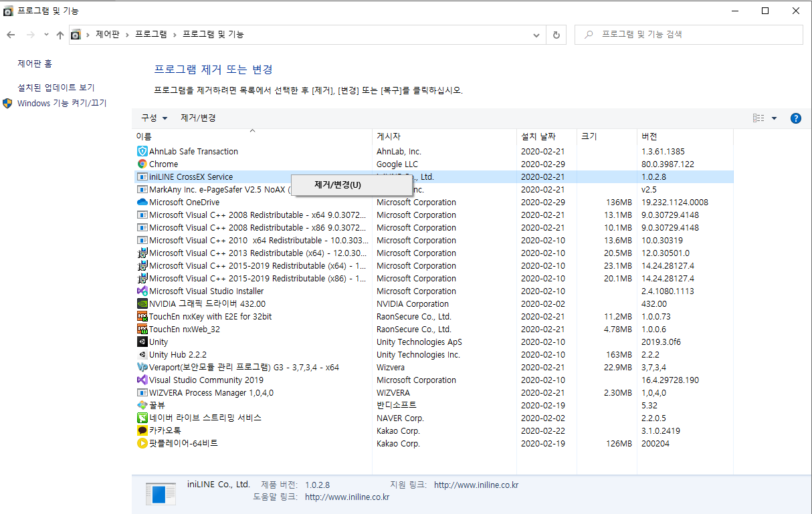This screenshot has width=812, height=514.
Task: Click the Visual Studio Community 2019 icon
Action: pos(142,380)
